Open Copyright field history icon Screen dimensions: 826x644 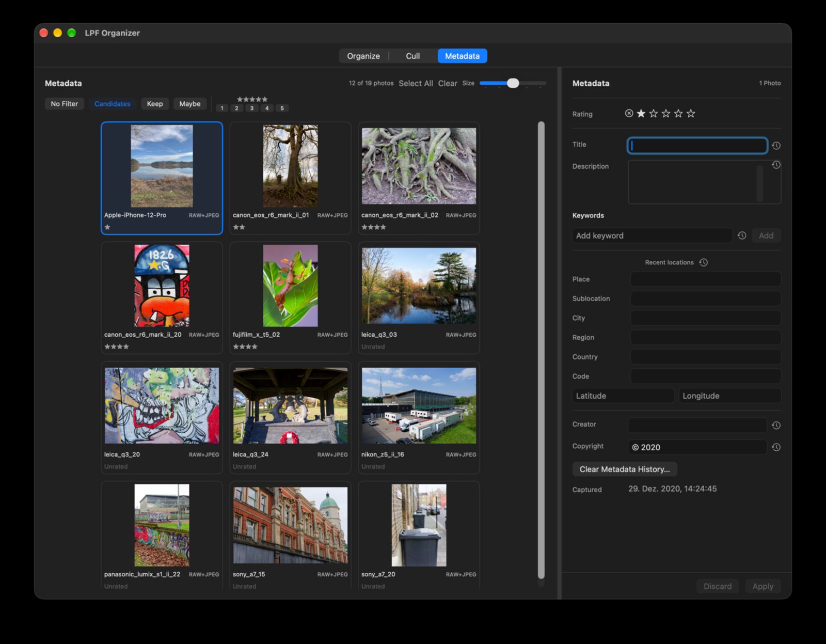[x=776, y=447]
